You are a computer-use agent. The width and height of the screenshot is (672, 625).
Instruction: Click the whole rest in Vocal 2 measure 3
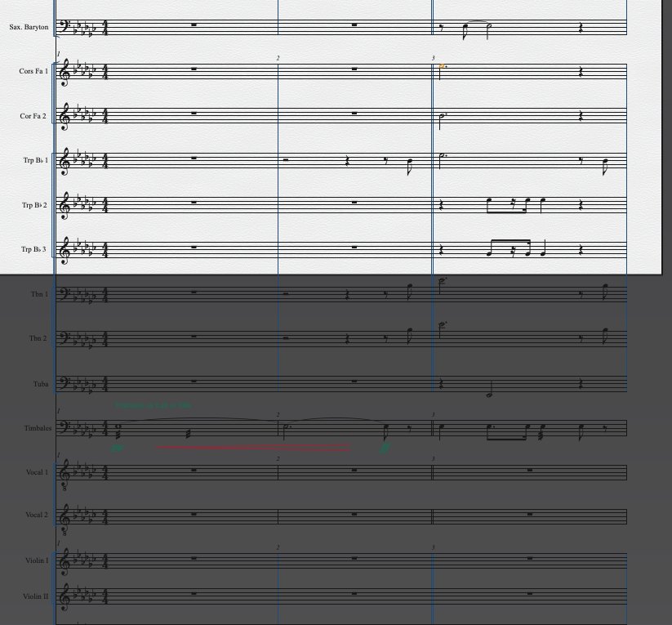530,514
